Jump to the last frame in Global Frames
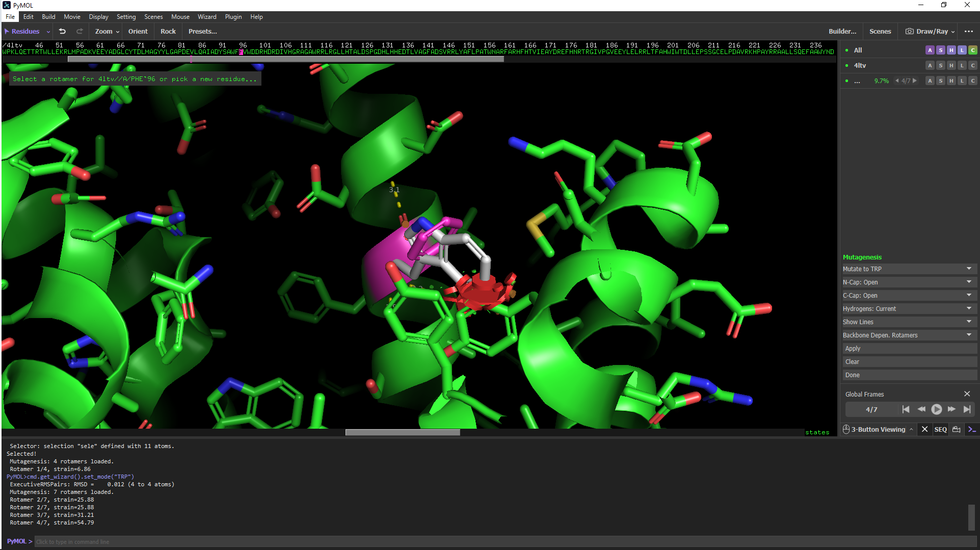 coord(967,409)
